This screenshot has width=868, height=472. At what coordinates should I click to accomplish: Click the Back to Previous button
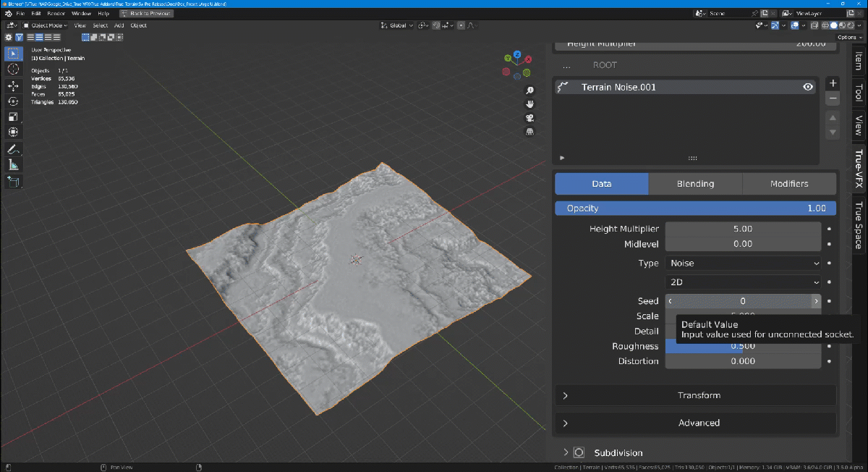click(147, 14)
